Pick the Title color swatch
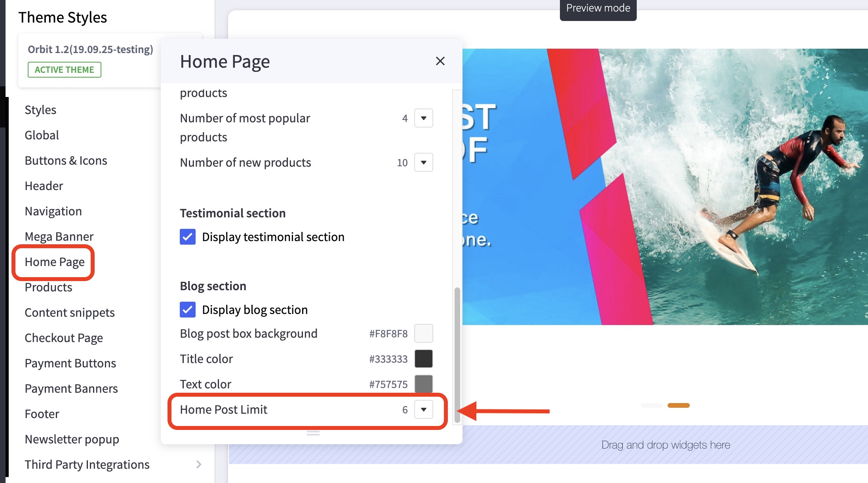 point(423,359)
